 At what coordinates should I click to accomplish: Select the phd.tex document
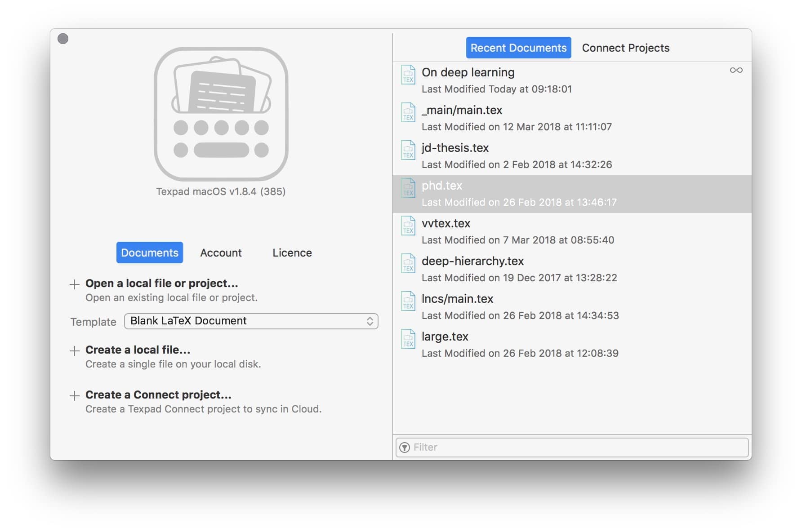point(572,194)
